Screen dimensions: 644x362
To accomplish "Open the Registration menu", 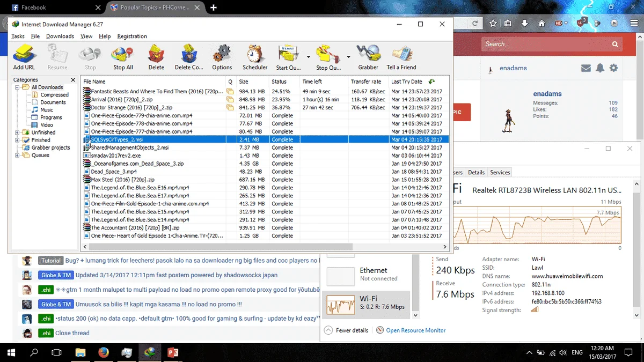I will tap(132, 36).
